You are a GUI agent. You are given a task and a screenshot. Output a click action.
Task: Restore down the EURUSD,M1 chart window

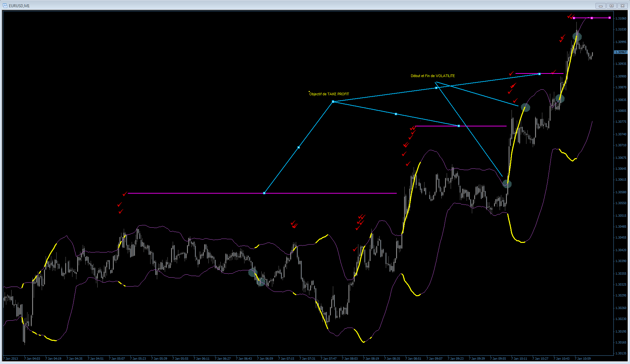(x=611, y=6)
